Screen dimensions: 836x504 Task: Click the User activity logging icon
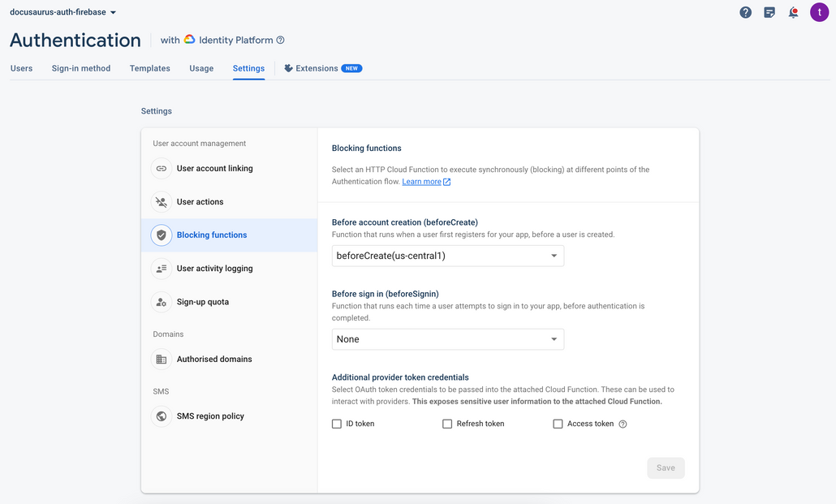pyautogui.click(x=162, y=268)
